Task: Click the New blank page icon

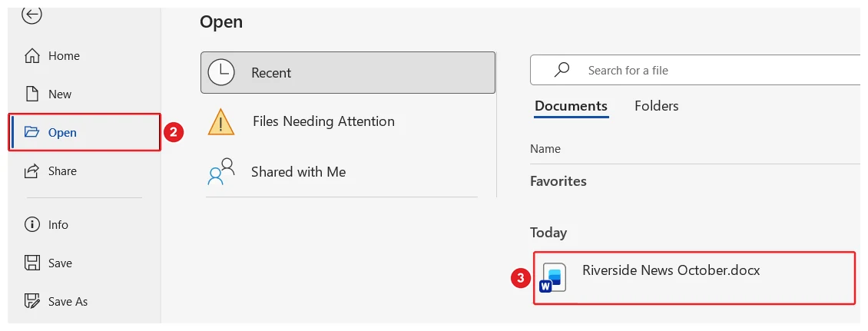Action: 33,94
